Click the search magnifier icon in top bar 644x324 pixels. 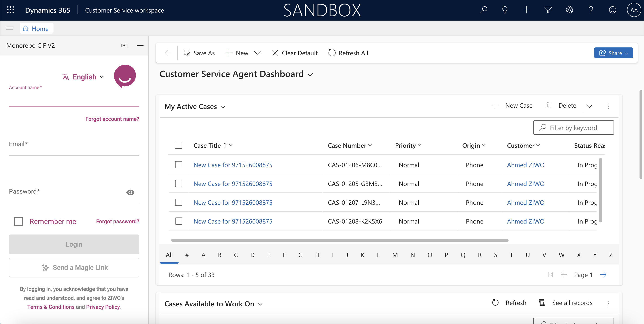(483, 10)
